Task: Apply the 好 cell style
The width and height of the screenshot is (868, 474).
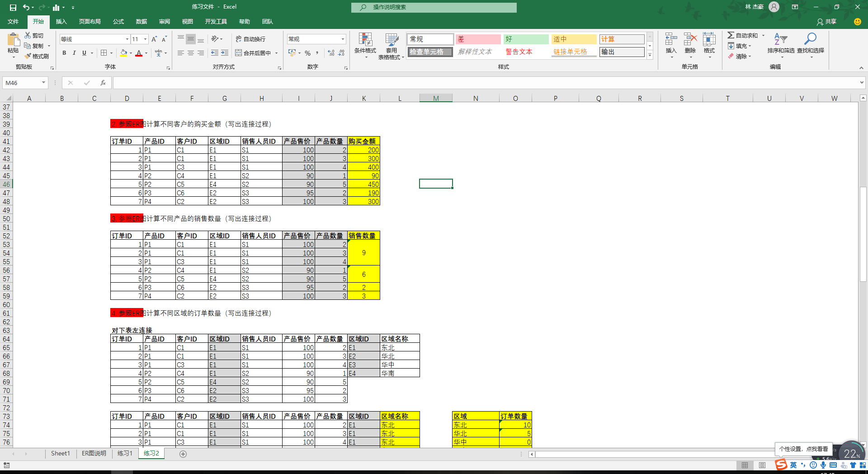Action: click(x=526, y=39)
